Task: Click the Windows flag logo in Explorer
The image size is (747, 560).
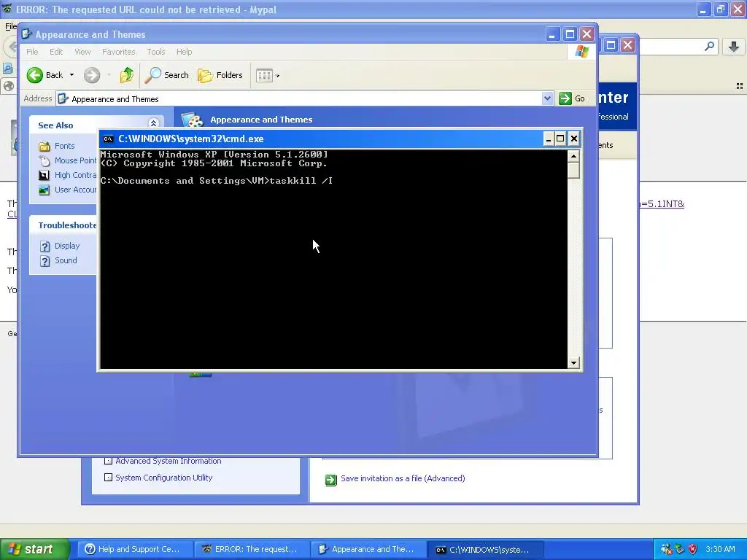Action: click(581, 52)
